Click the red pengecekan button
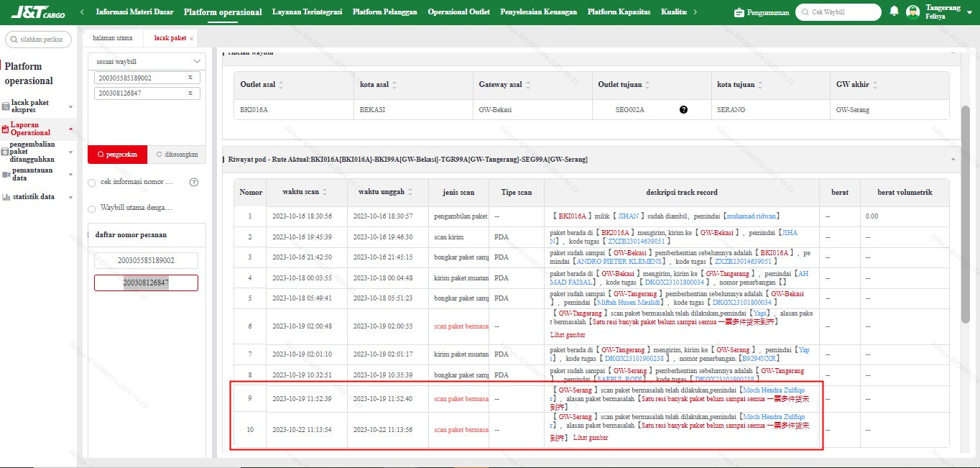 118,155
